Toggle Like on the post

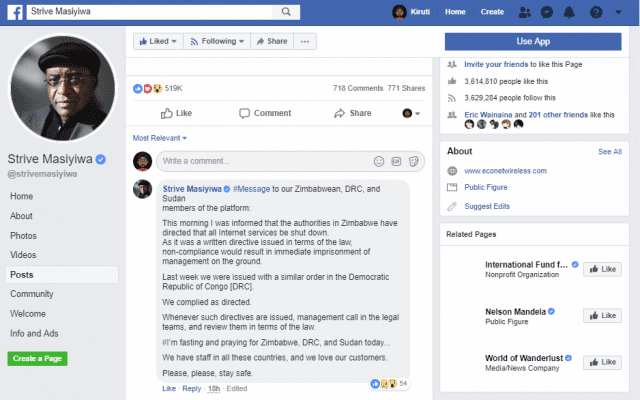[177, 113]
